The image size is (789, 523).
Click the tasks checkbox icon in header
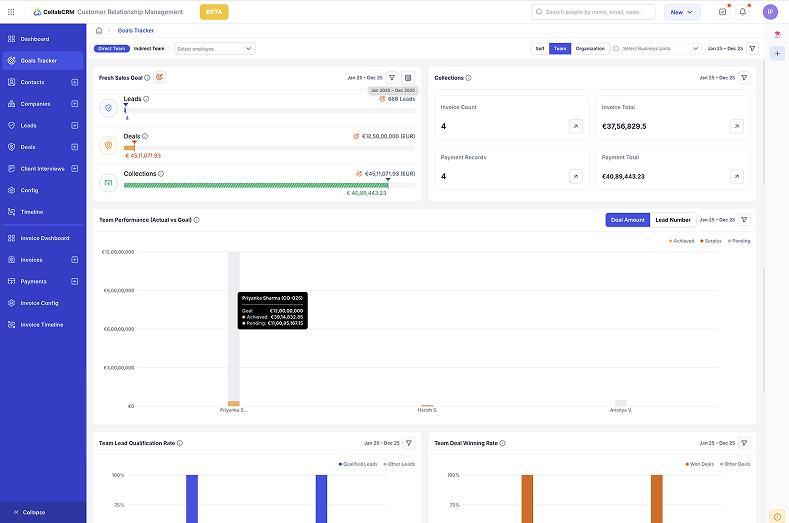click(x=722, y=12)
